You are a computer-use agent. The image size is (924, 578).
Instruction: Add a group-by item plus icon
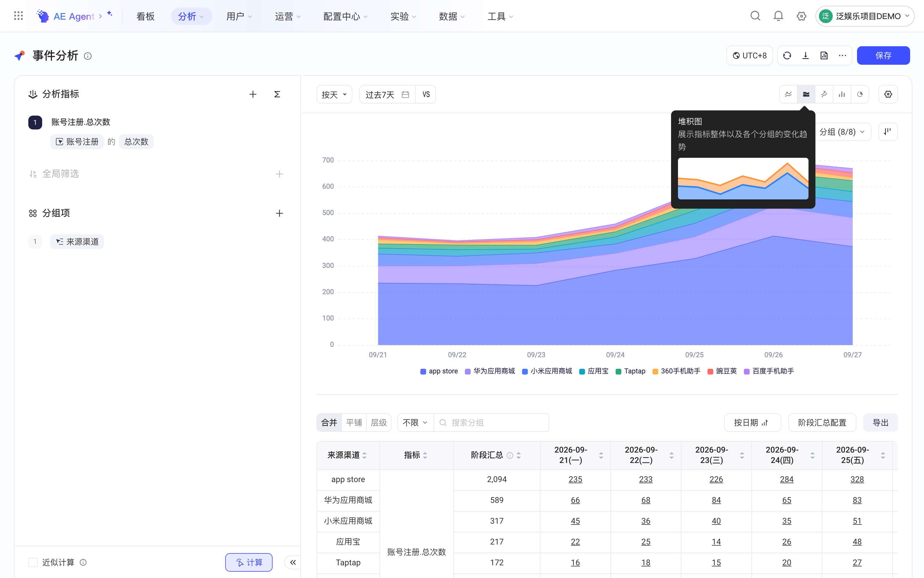[280, 213]
